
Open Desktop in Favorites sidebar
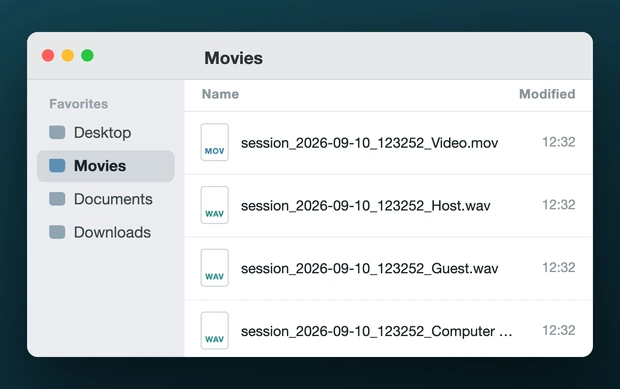click(106, 133)
